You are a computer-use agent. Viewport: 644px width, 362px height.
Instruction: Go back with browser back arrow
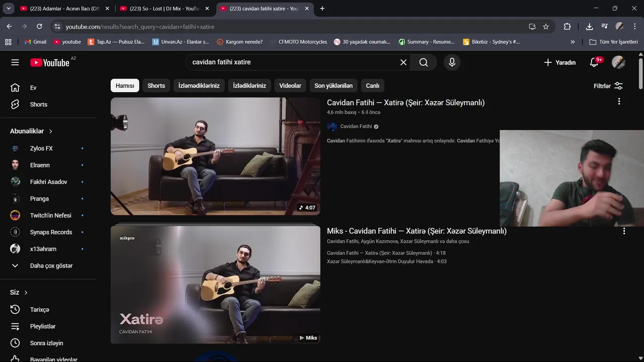pos(9,27)
